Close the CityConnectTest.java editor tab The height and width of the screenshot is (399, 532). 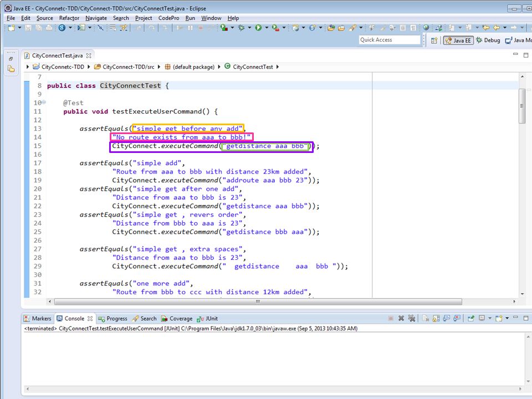click(x=89, y=55)
